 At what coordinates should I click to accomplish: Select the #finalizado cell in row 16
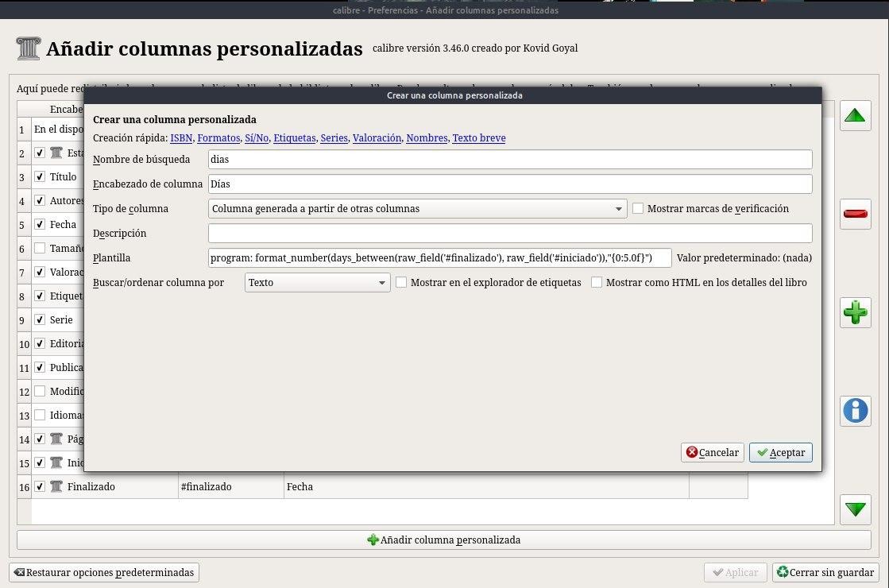pos(231,486)
